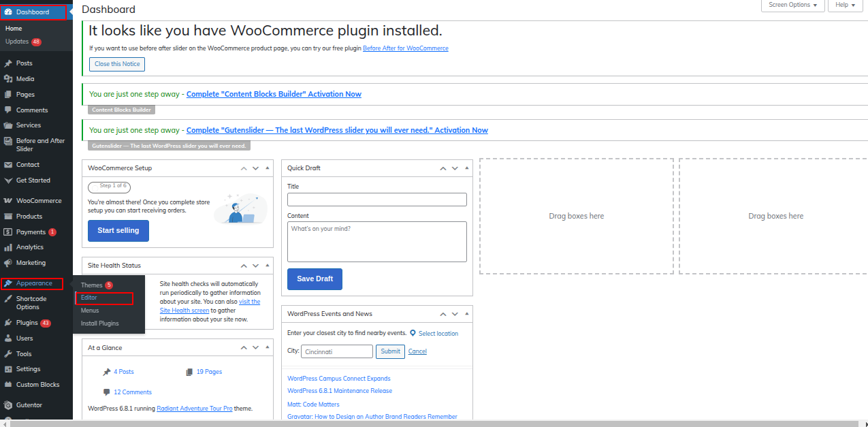Click the Start selling button
The image size is (868, 427).
pos(118,230)
